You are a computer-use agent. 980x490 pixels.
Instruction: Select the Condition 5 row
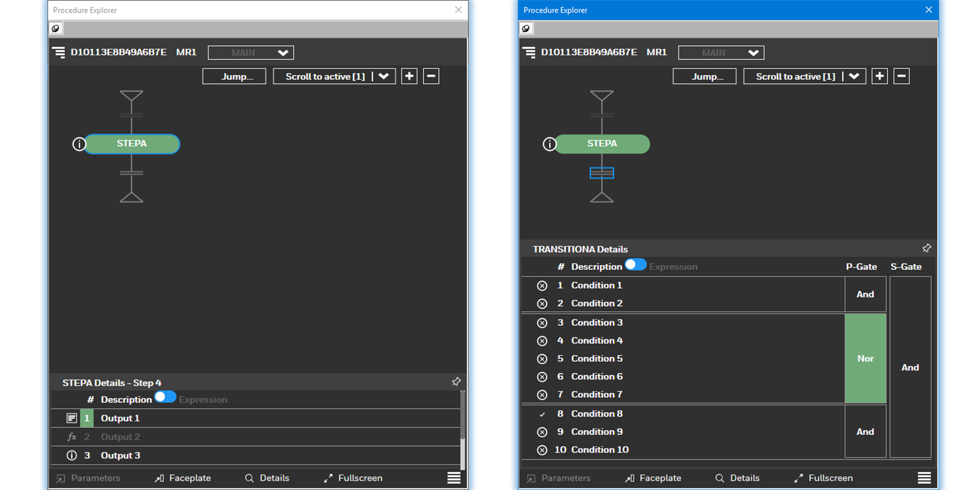click(x=683, y=358)
